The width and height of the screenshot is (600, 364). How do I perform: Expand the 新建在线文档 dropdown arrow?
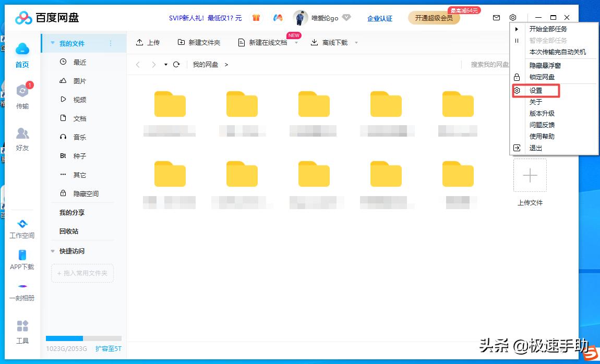click(x=296, y=42)
